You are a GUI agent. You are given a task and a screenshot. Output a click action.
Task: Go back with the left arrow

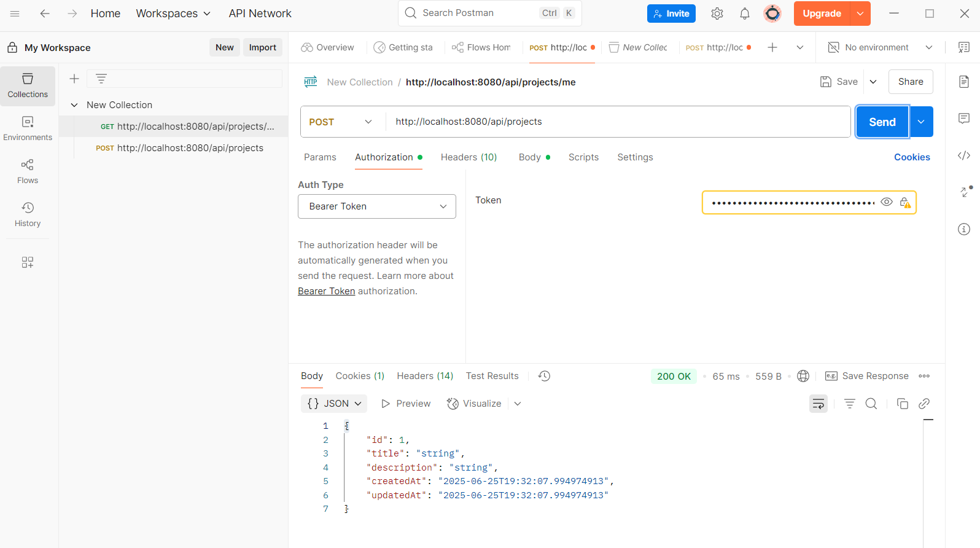45,14
